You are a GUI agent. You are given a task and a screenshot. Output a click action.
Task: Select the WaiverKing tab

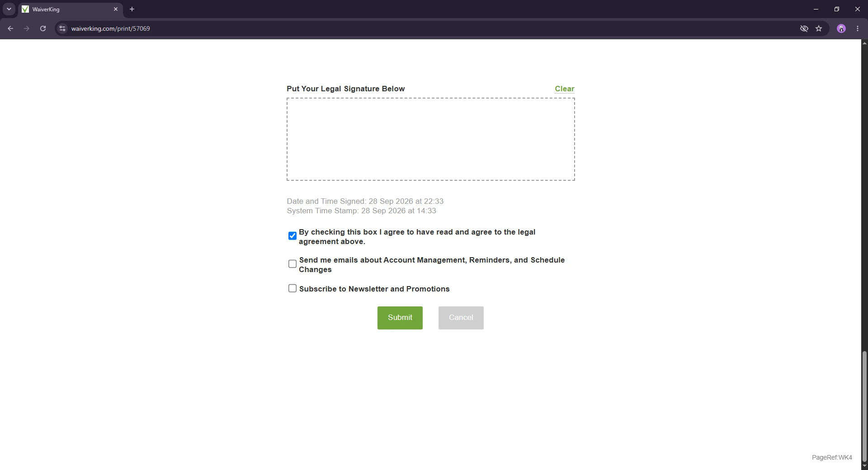click(x=70, y=9)
